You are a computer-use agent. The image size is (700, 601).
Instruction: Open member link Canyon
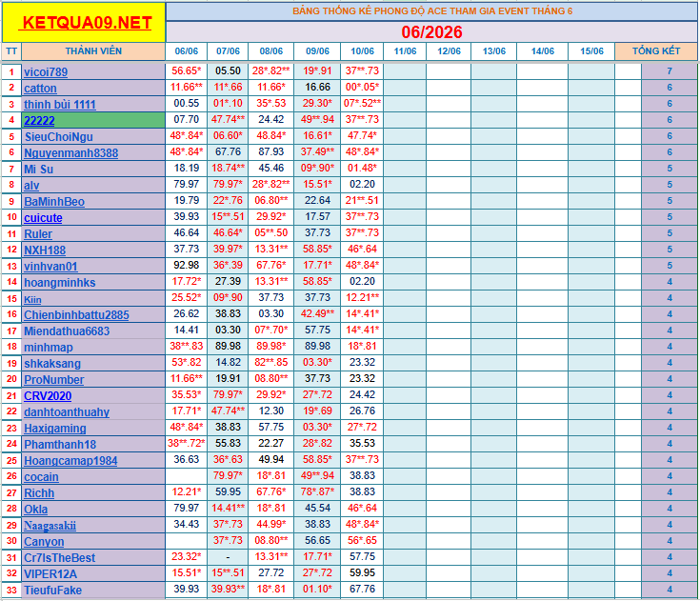coord(44,542)
